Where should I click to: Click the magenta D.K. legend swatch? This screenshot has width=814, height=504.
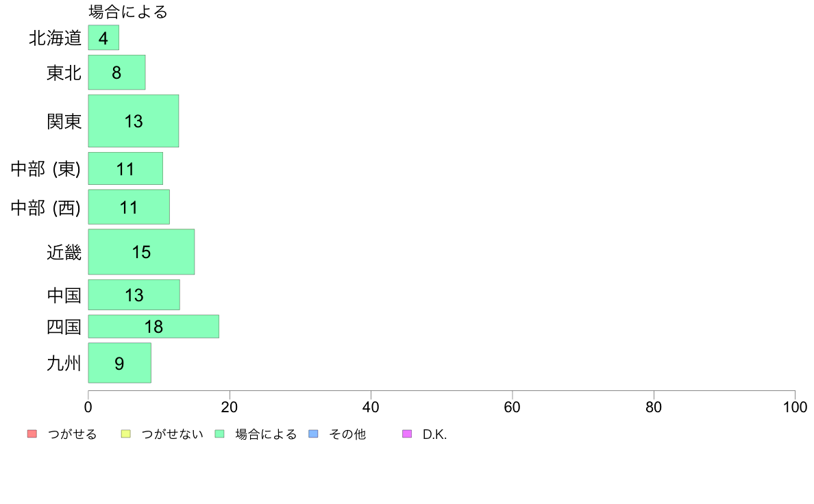(x=407, y=434)
